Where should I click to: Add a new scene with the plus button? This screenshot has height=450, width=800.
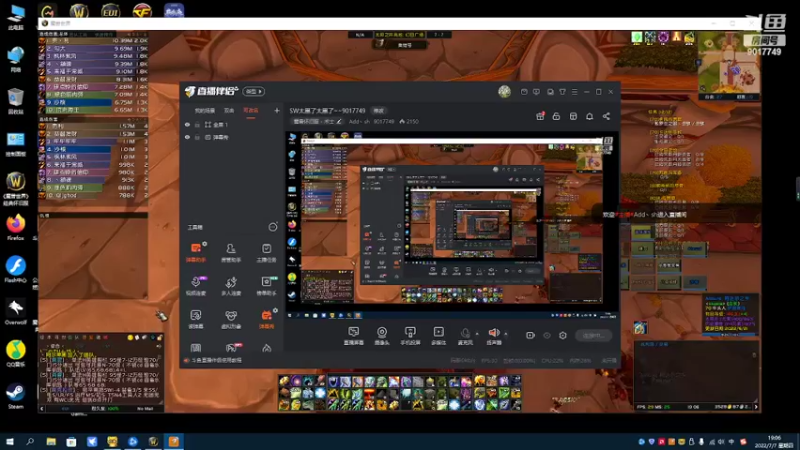pyautogui.click(x=277, y=110)
